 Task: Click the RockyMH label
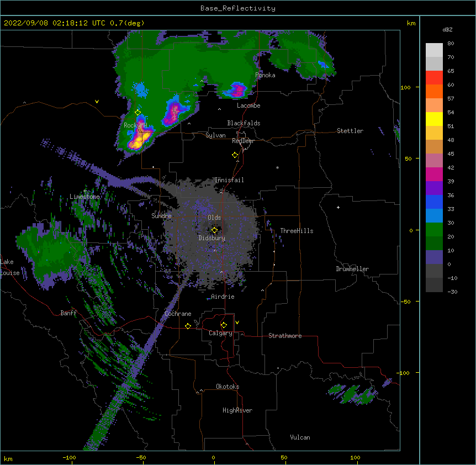135,125
